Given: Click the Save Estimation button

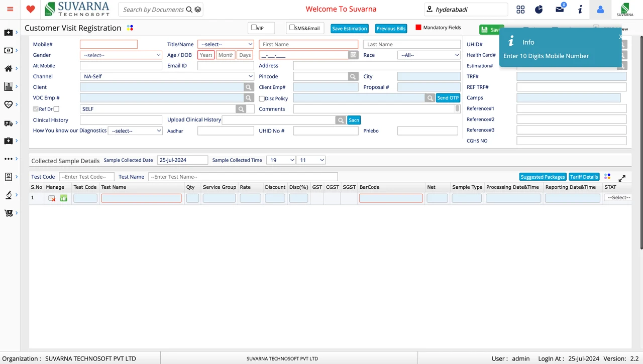Looking at the screenshot, I should (350, 29).
